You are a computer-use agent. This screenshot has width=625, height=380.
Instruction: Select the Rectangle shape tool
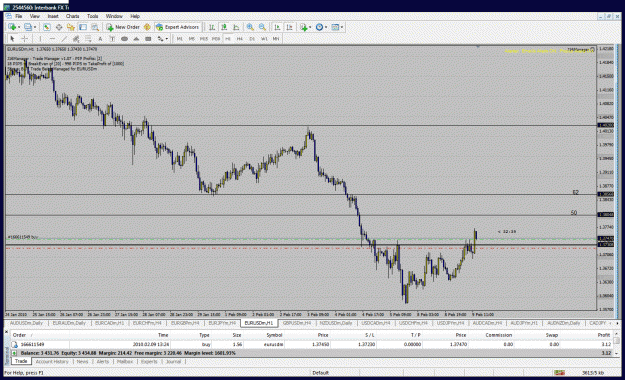coord(148,39)
